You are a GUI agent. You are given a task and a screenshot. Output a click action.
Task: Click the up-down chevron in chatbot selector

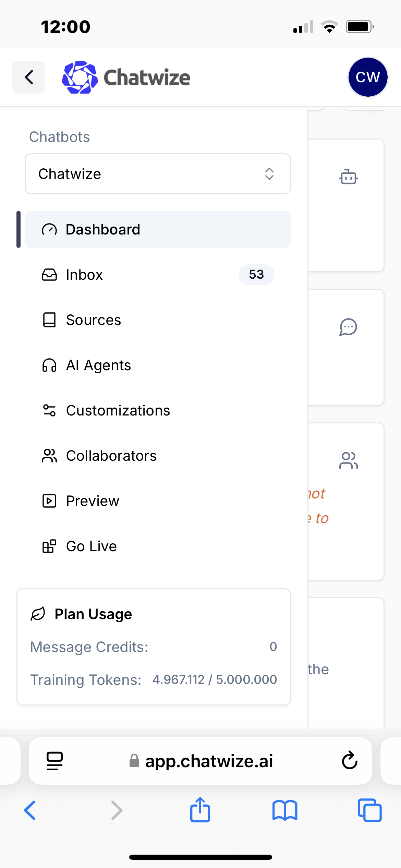tap(269, 174)
